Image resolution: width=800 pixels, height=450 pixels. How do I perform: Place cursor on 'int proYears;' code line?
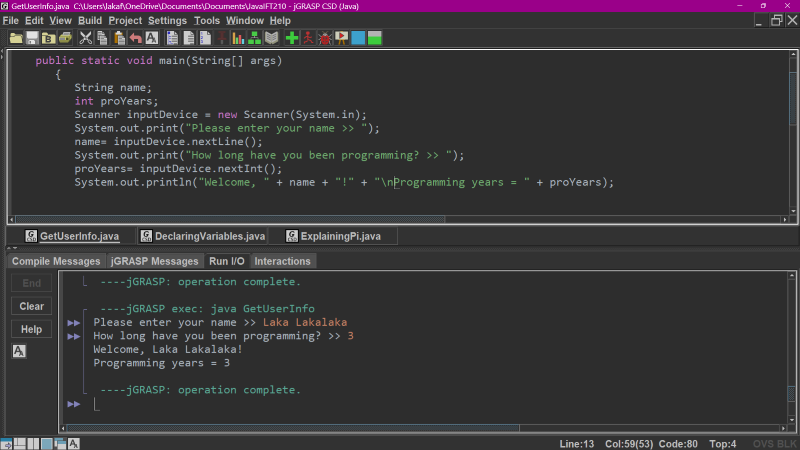tap(116, 101)
